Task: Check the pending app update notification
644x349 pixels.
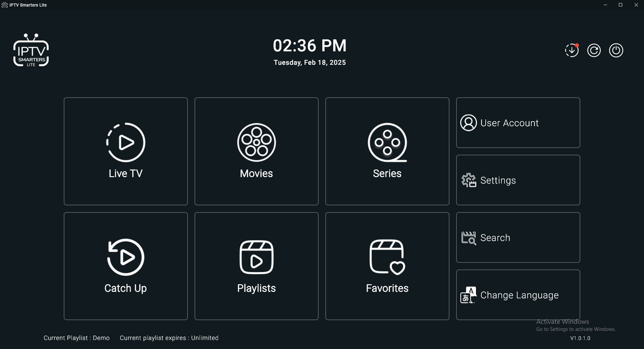Action: (x=572, y=50)
